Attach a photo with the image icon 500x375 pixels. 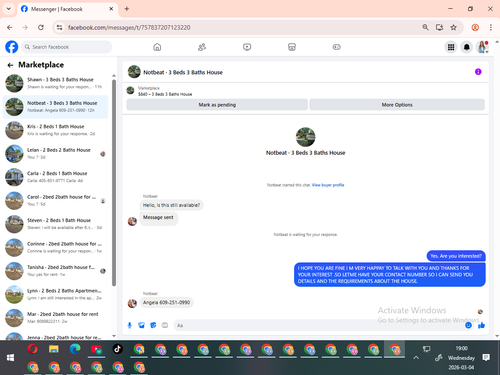click(141, 325)
